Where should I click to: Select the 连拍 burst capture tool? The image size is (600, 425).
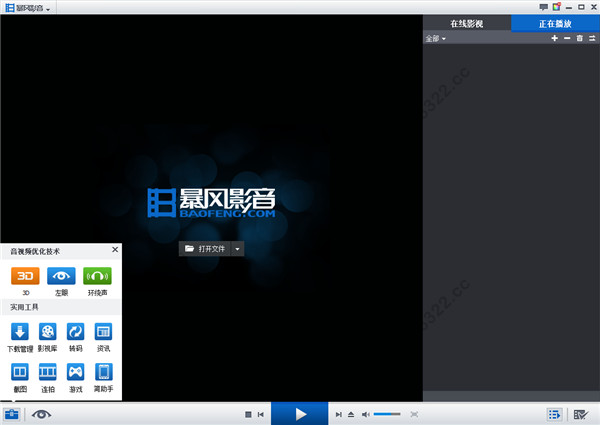coord(48,372)
